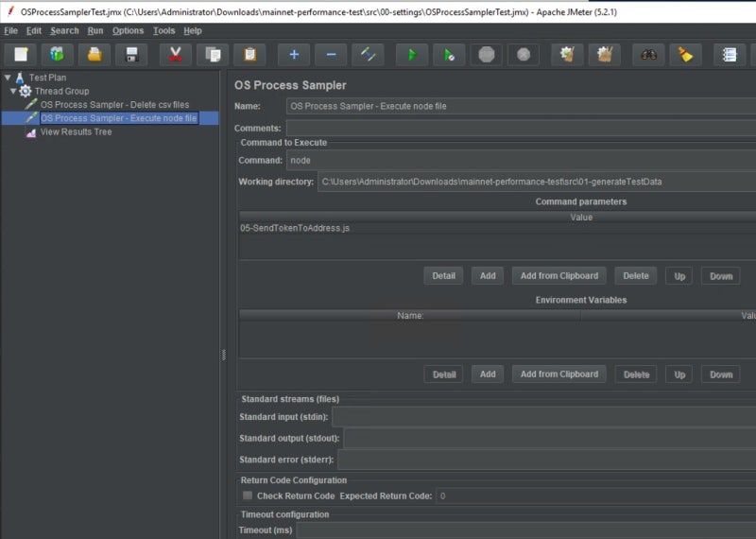Image resolution: width=756 pixels, height=539 pixels.
Task: Expand all nodes with the plus icon
Action: pyautogui.click(x=294, y=55)
